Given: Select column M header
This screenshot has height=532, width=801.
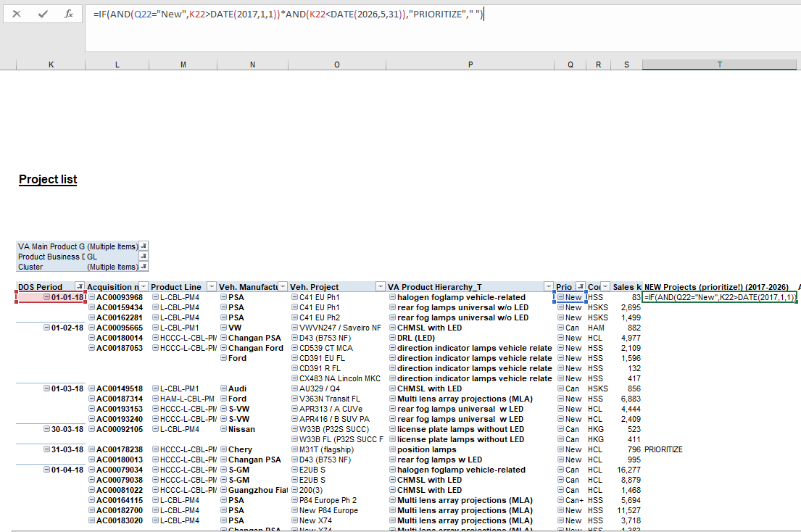Looking at the screenshot, I should tap(183, 65).
